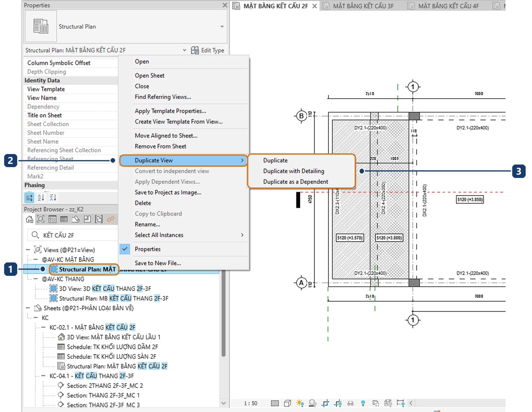Open Visual Style cube icon
This screenshot has width=532, height=412.
[287, 403]
